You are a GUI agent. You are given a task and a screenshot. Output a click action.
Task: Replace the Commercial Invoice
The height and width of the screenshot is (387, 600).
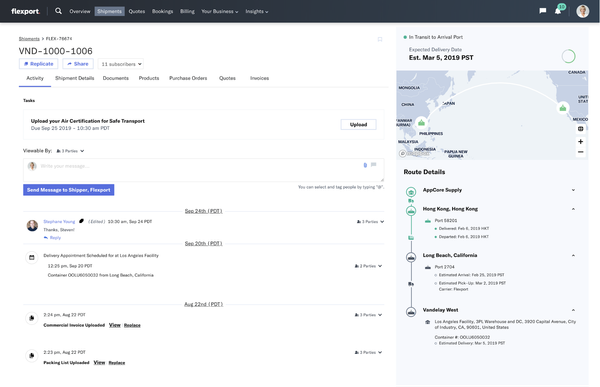[132, 325]
